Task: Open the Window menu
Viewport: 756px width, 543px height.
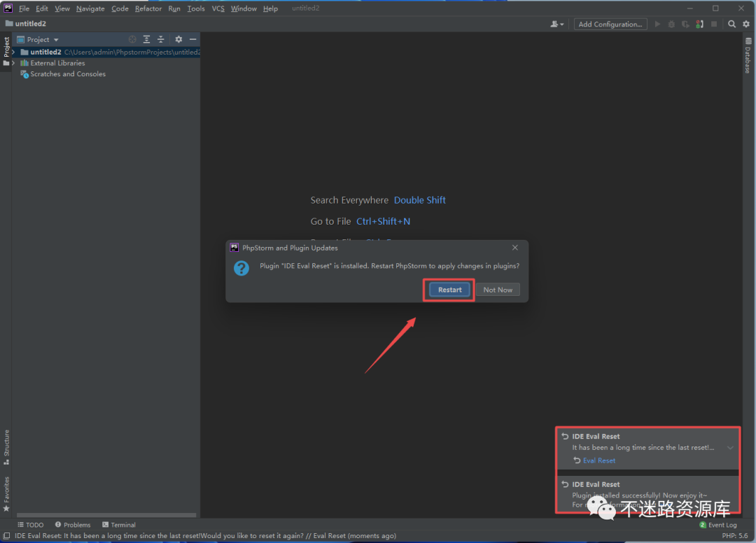Action: point(244,8)
